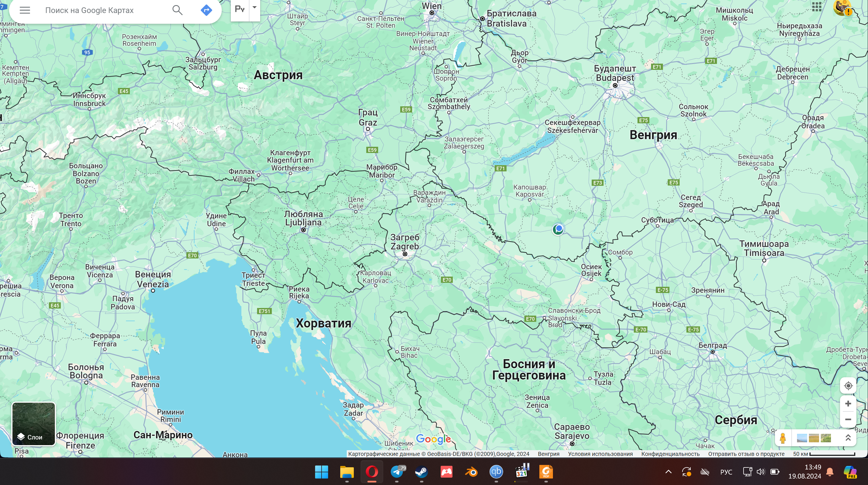Open the Google account avatar
The height and width of the screenshot is (485, 868).
pyautogui.click(x=841, y=7)
